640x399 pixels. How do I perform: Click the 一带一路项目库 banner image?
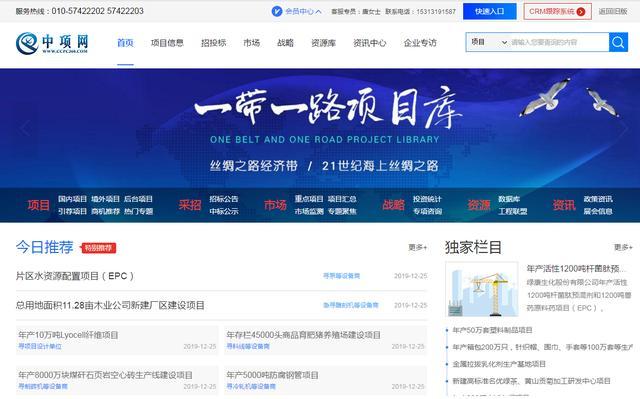[320, 128]
